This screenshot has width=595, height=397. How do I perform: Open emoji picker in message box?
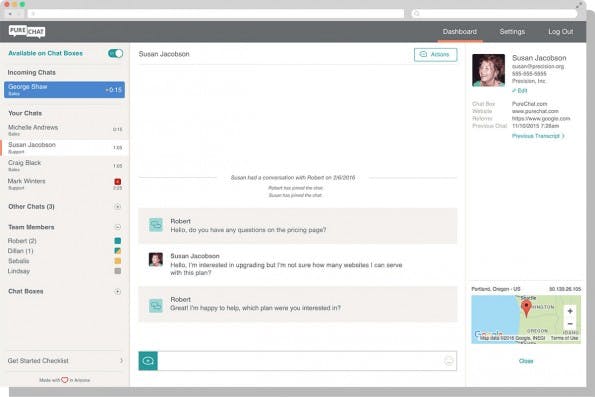[x=449, y=361]
